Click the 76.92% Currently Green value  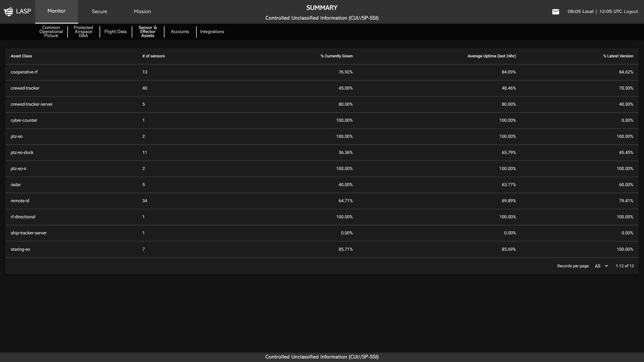point(345,72)
